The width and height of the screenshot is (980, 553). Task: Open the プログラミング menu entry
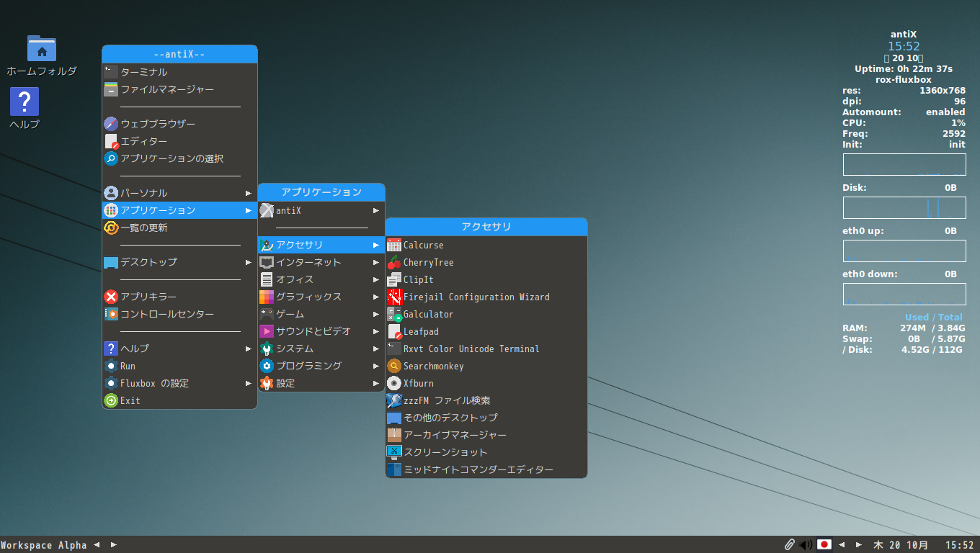click(321, 366)
